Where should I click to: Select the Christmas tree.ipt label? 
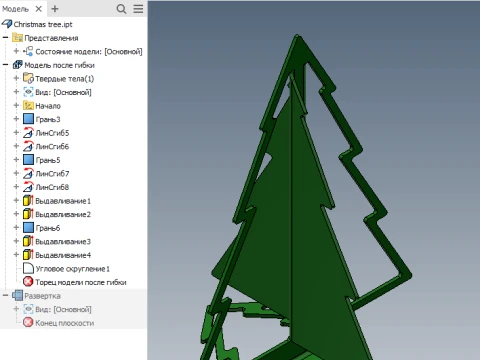coord(43,24)
